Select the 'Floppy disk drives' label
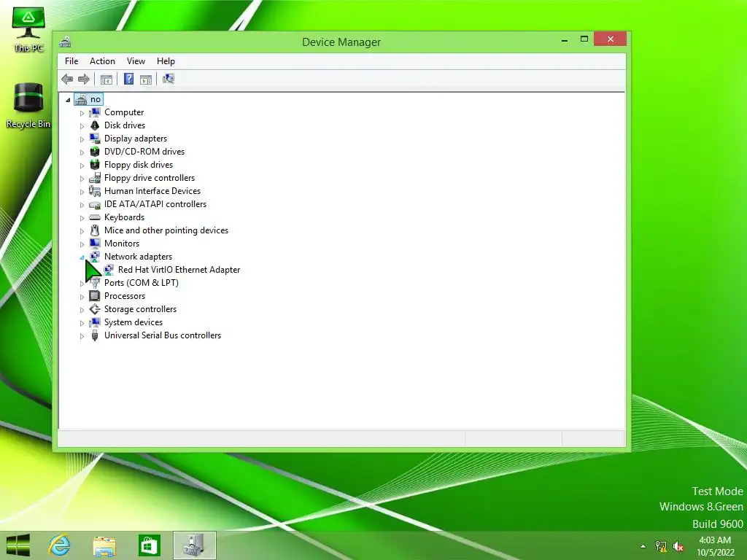 click(139, 165)
